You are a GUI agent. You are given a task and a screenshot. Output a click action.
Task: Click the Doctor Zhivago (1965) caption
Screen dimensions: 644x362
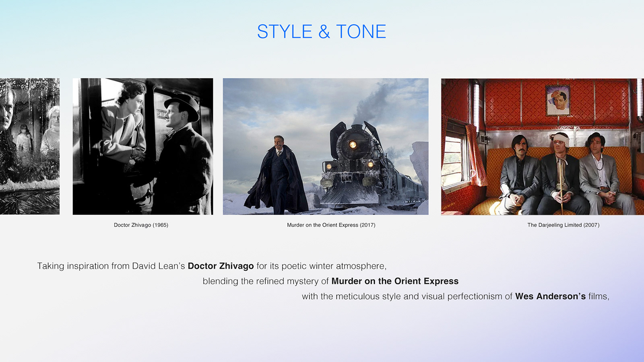click(x=141, y=225)
